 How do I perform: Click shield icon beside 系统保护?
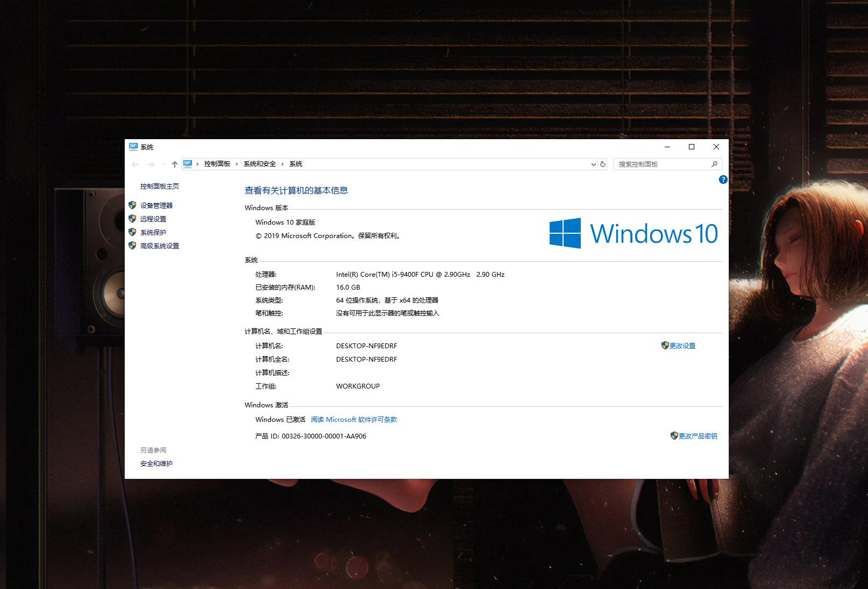click(x=132, y=232)
